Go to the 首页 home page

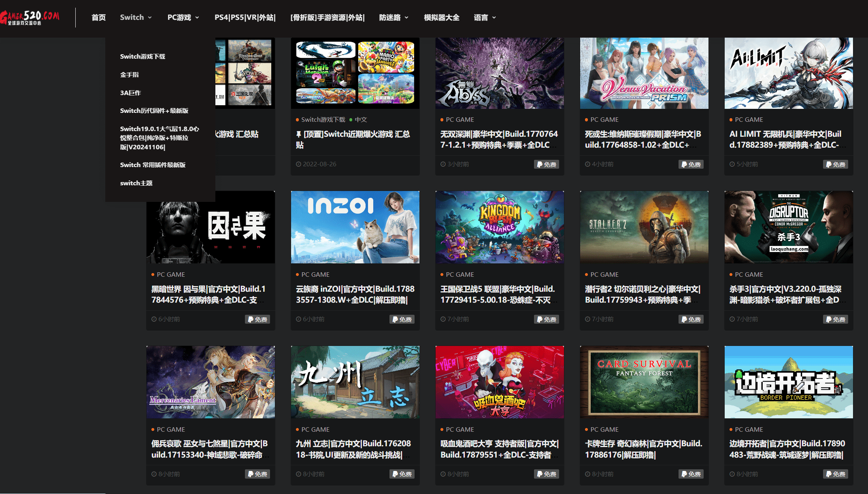98,17
